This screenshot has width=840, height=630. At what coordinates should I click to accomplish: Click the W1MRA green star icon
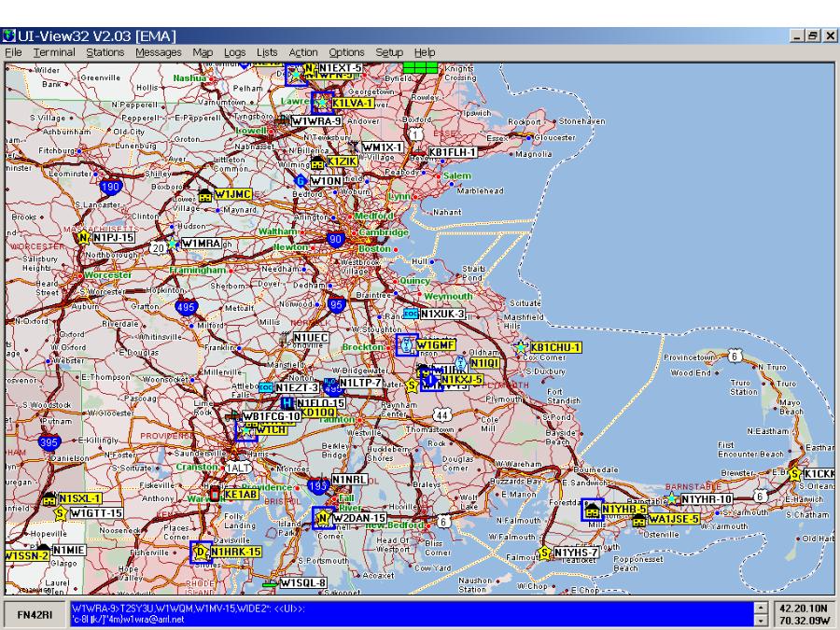point(172,244)
